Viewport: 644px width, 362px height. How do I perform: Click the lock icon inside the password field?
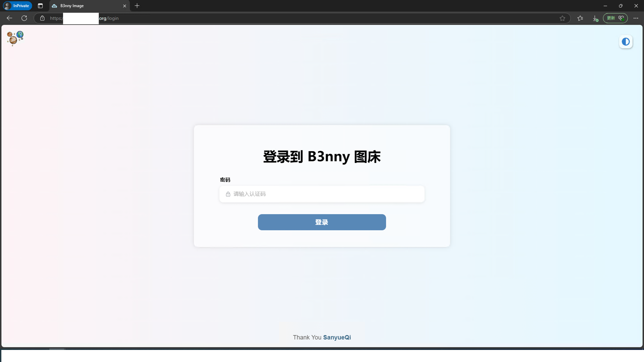pyautogui.click(x=228, y=194)
